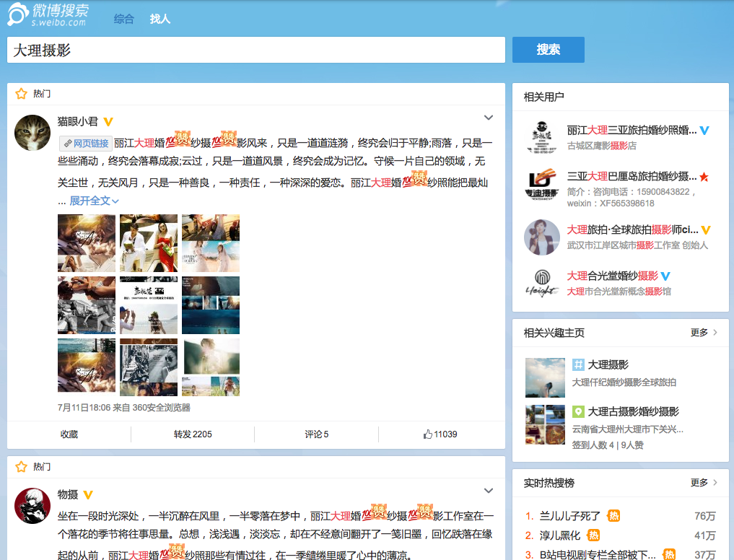Viewport: 734px width, 560px height.
Task: Click the blue 搜索 button
Action: [x=549, y=50]
